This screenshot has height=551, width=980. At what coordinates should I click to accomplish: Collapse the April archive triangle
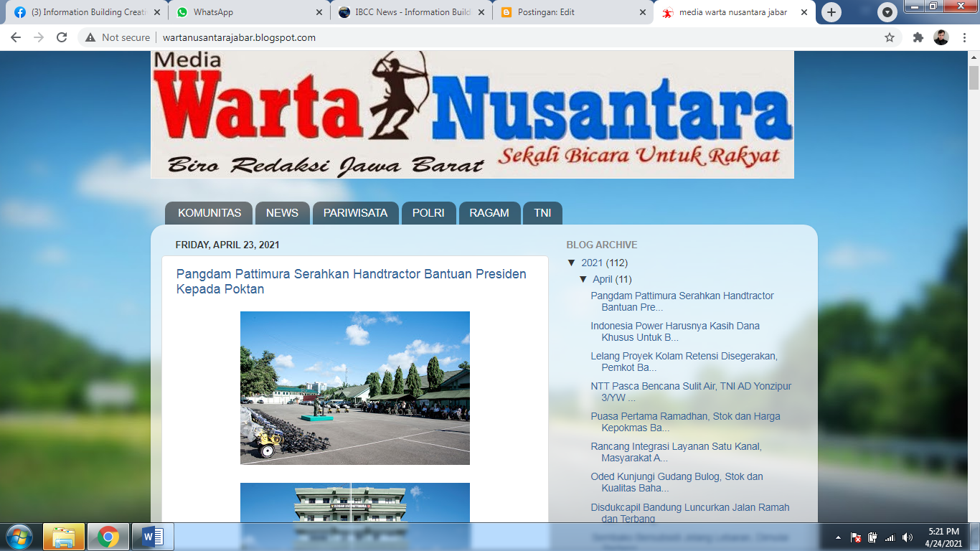(x=583, y=279)
